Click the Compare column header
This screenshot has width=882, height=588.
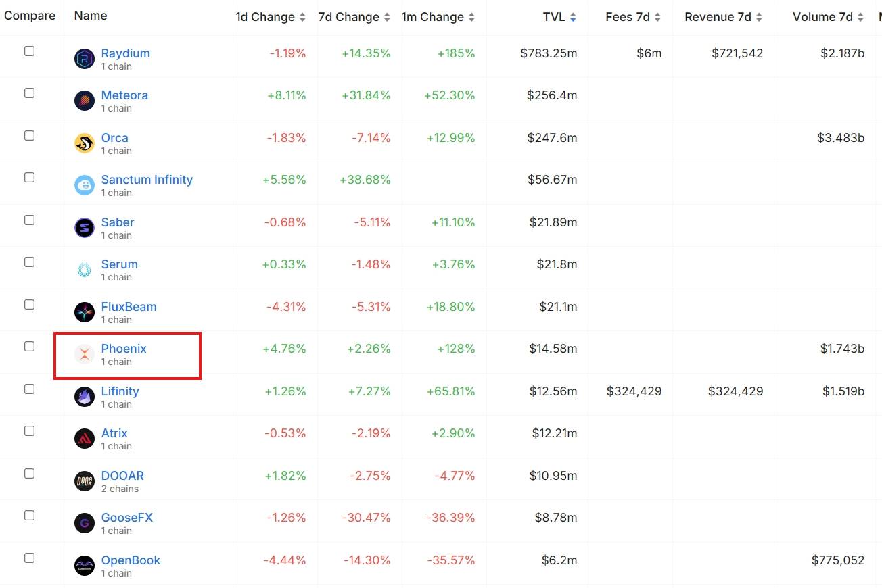pyautogui.click(x=30, y=16)
